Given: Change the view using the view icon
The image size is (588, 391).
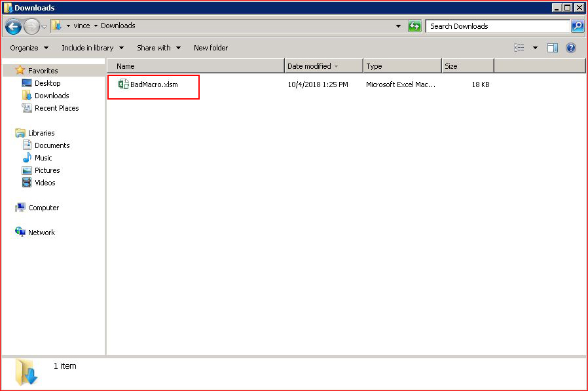Looking at the screenshot, I should [519, 48].
